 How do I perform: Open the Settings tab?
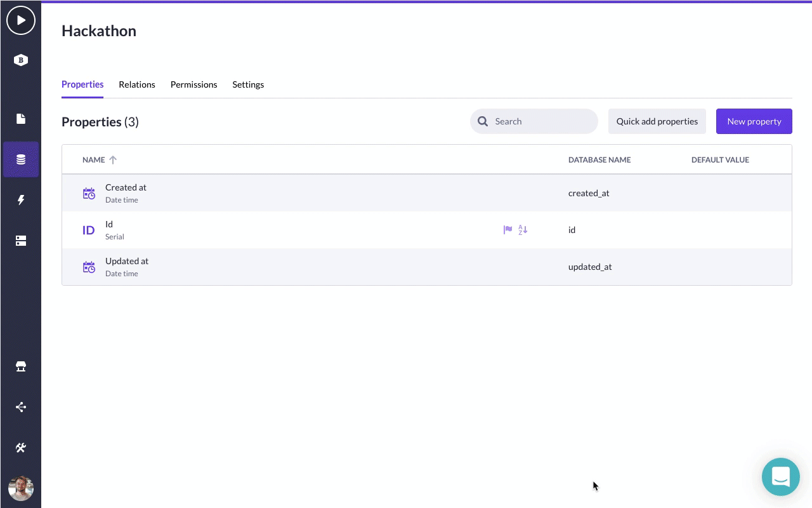click(x=248, y=84)
